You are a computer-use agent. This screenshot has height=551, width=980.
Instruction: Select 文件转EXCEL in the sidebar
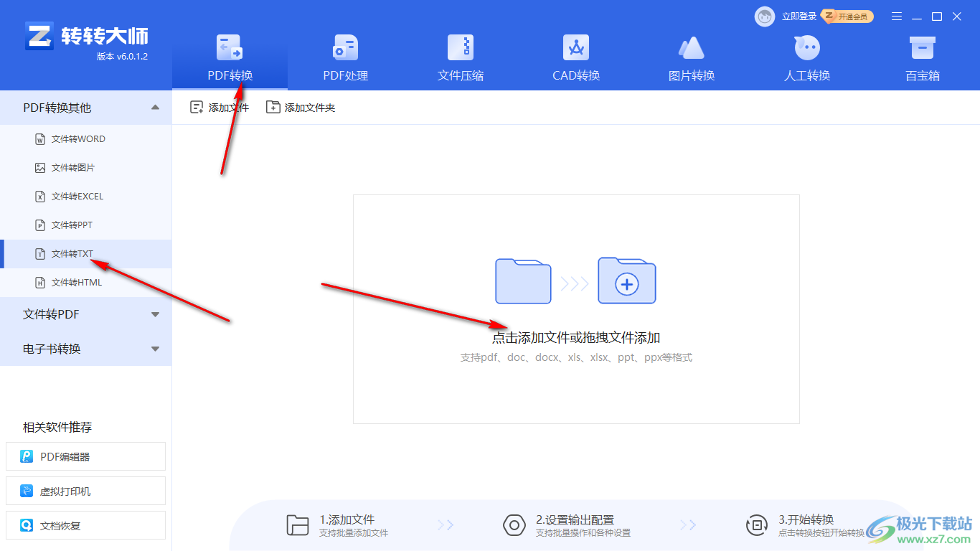click(x=86, y=197)
